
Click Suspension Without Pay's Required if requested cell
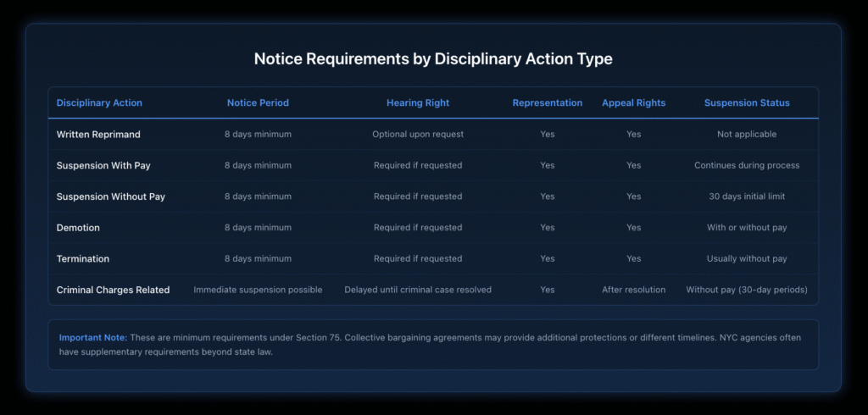pyautogui.click(x=418, y=196)
